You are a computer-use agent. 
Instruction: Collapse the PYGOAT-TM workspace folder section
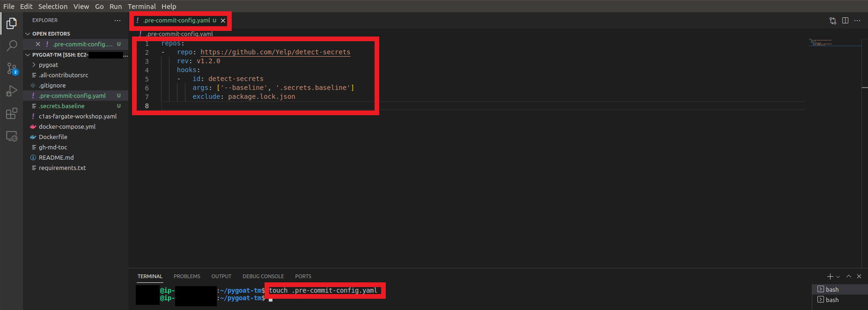pos(75,55)
